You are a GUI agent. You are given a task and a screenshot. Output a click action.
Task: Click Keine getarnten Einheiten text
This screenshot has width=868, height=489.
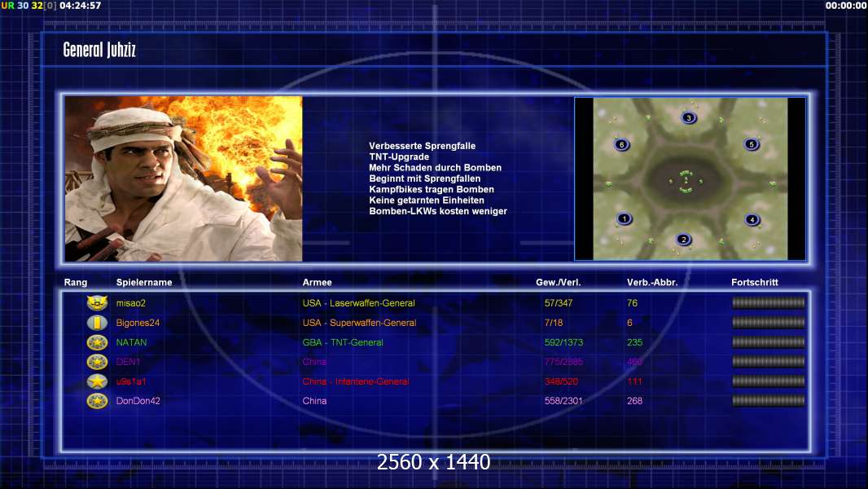point(426,200)
